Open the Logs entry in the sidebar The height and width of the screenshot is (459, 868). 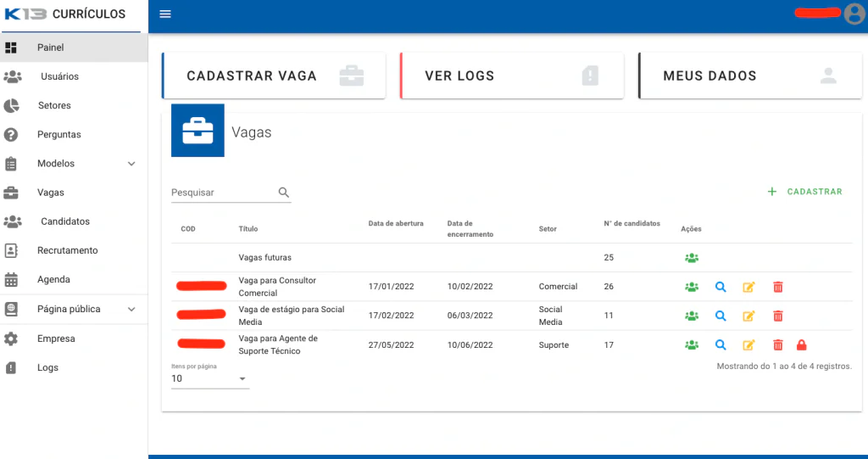[74, 367]
